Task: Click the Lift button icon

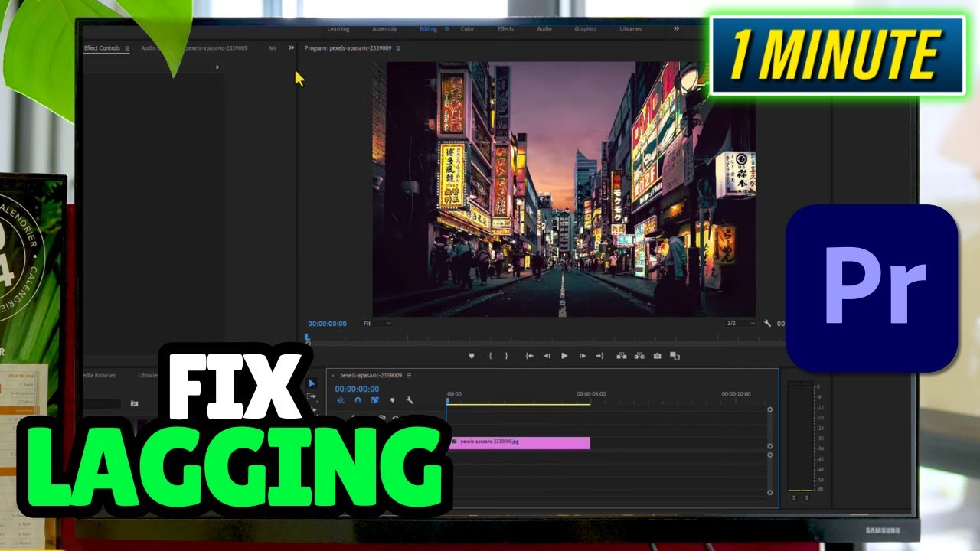Action: [621, 356]
